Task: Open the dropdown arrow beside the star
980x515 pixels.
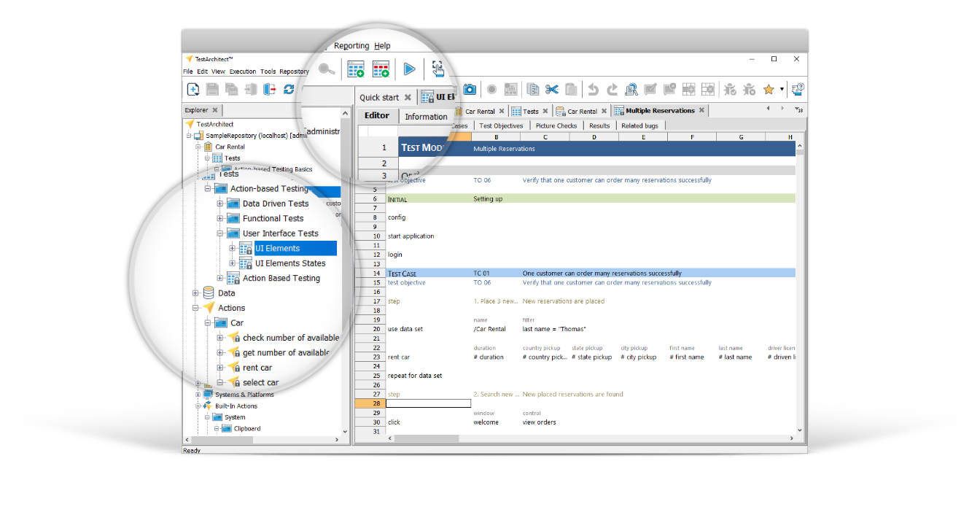Action: [782, 89]
